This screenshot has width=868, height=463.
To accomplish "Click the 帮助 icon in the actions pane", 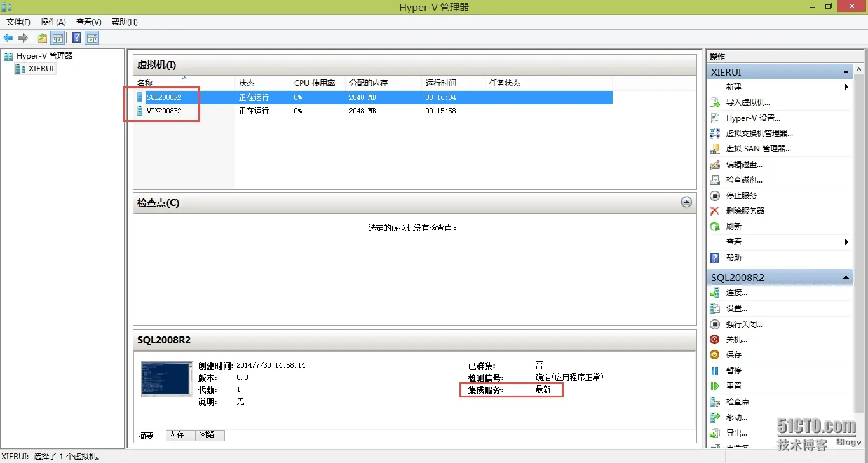I will [715, 258].
